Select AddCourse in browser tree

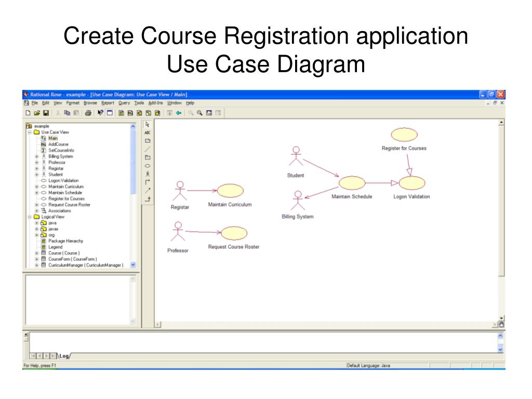click(x=58, y=144)
